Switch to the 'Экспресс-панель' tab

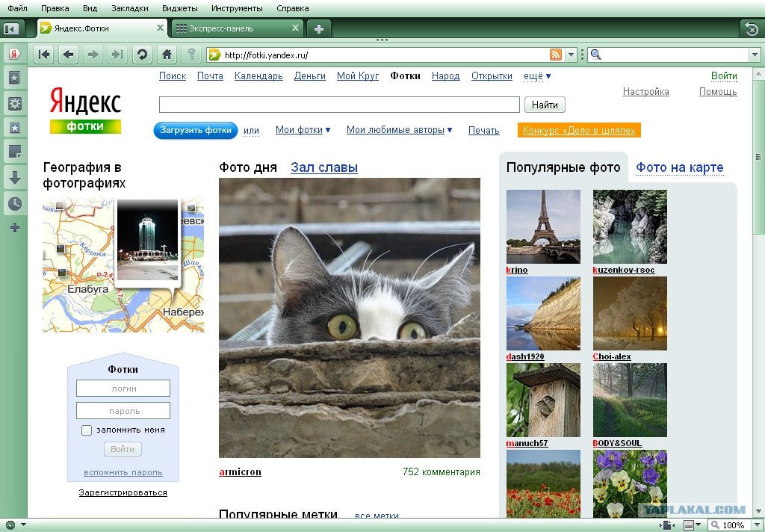pyautogui.click(x=232, y=28)
